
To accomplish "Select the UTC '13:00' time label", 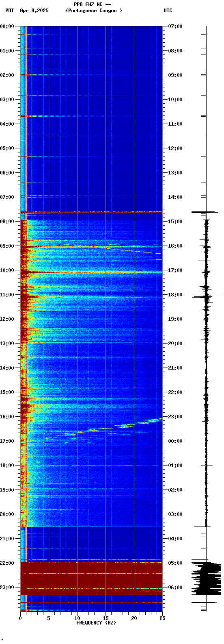I will point(175,173).
